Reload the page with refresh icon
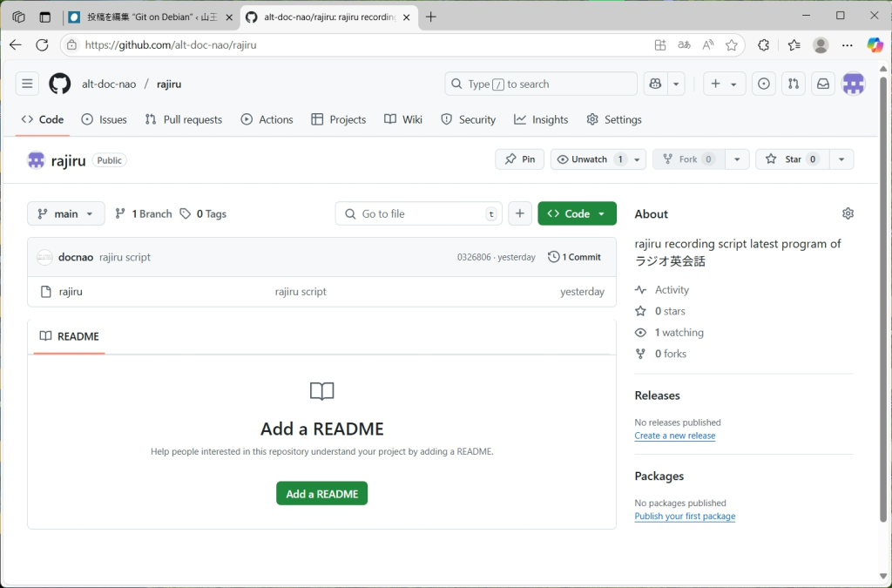The image size is (892, 588). [x=42, y=45]
